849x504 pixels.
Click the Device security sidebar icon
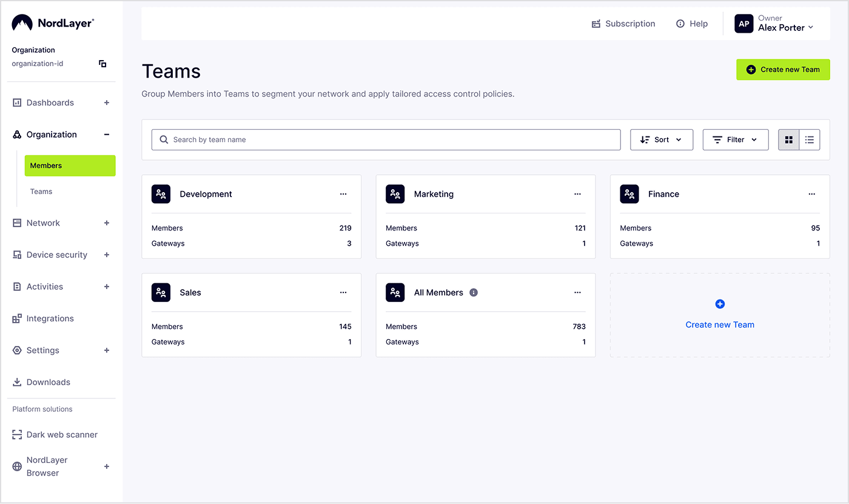tap(17, 255)
